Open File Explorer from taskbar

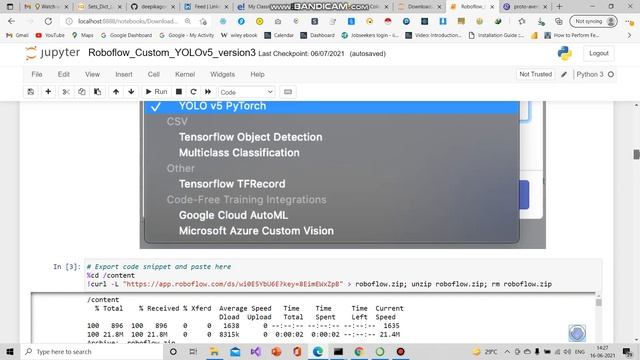point(214,352)
